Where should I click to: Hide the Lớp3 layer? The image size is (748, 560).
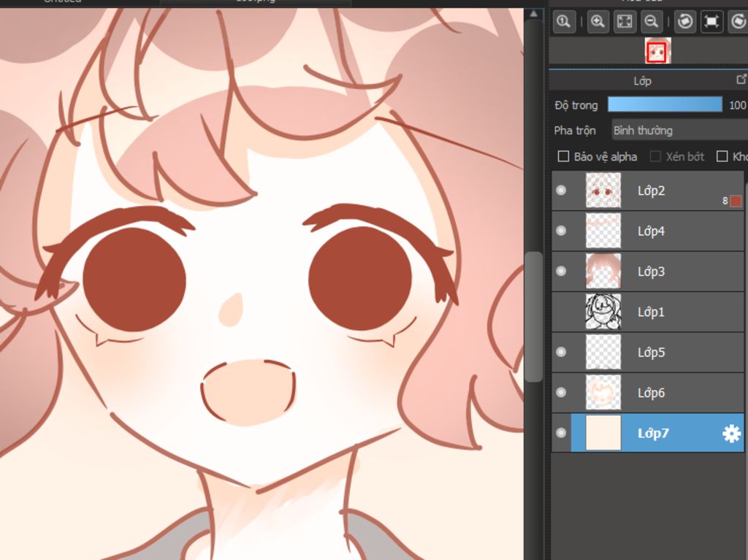pyautogui.click(x=561, y=271)
